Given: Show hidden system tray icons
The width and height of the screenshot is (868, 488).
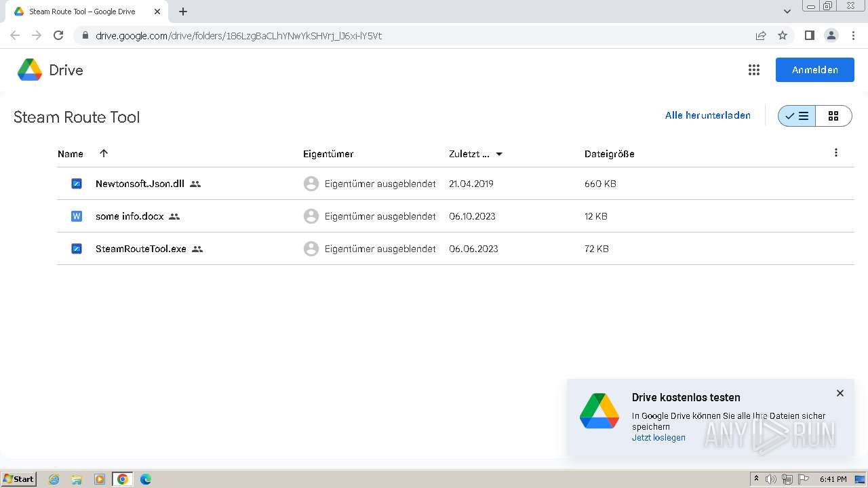Looking at the screenshot, I should pos(756,479).
